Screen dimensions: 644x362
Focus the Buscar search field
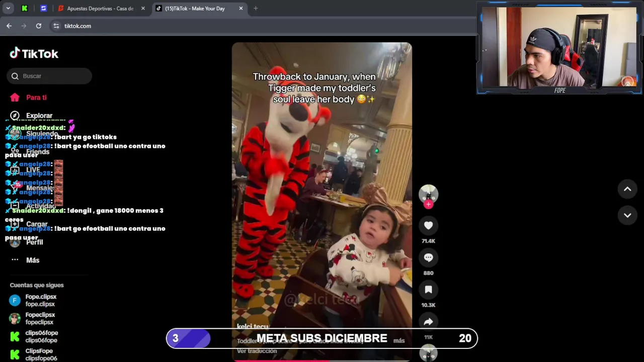tap(49, 76)
